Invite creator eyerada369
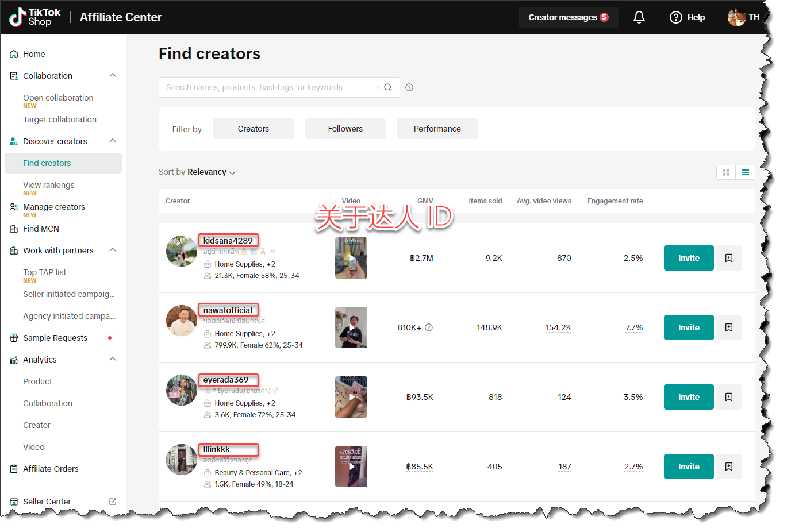The height and width of the screenshot is (532, 795). (x=688, y=397)
